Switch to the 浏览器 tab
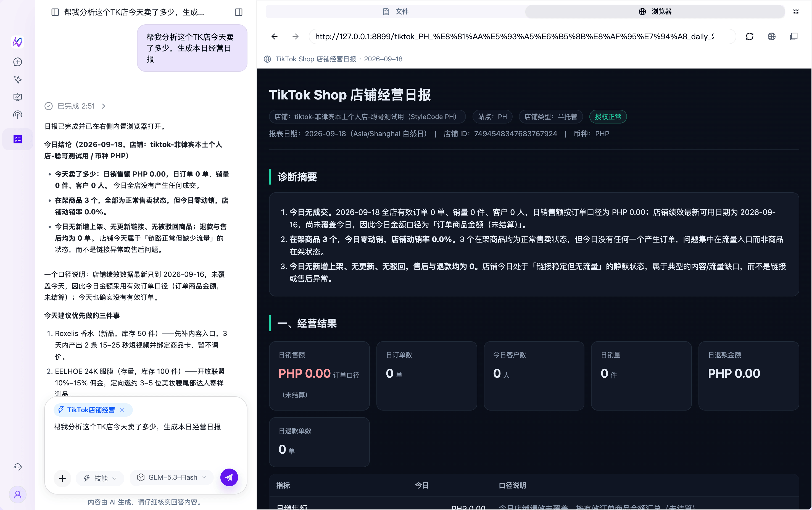Image resolution: width=812 pixels, height=510 pixels. click(x=655, y=12)
